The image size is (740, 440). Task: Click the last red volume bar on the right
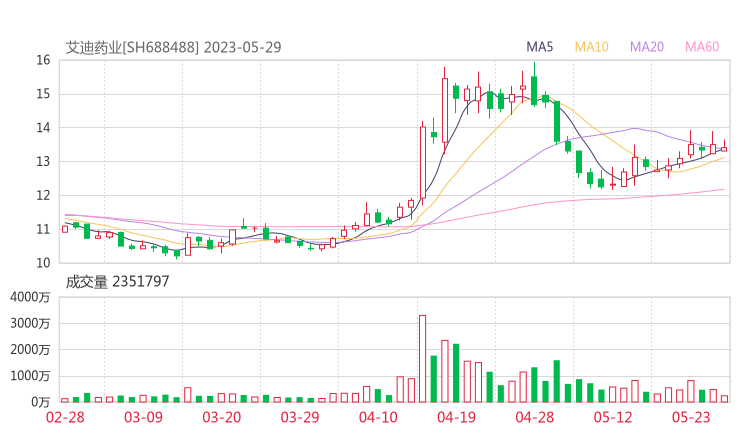[x=724, y=399]
